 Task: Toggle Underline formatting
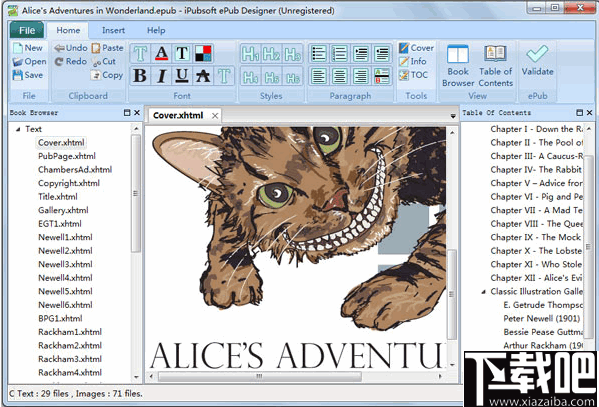(182, 76)
